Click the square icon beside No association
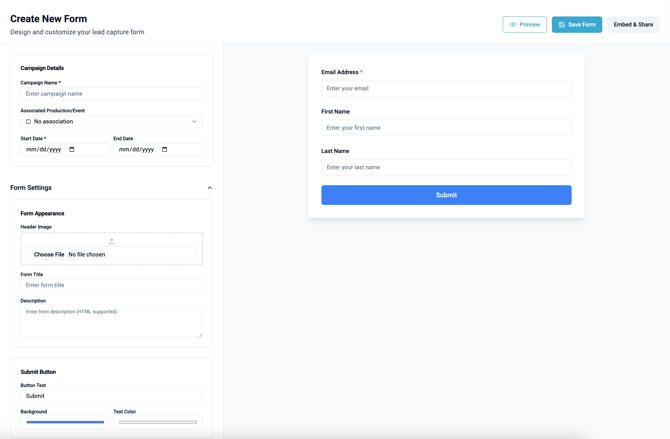Image resolution: width=670 pixels, height=439 pixels. (28, 122)
